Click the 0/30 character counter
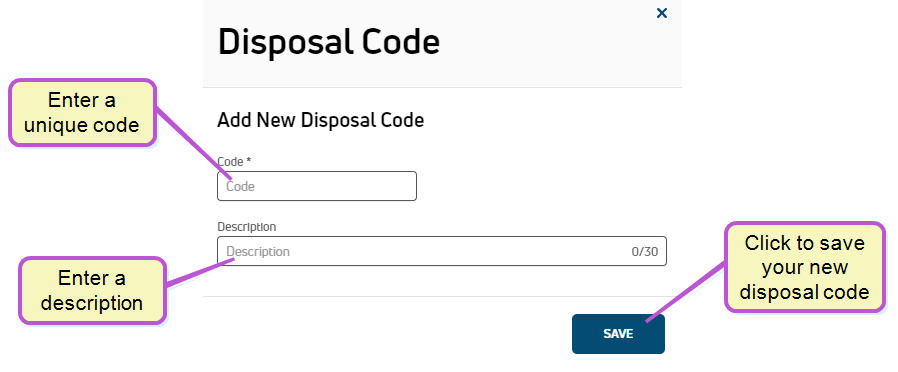This screenshot has width=898, height=372. tap(645, 251)
